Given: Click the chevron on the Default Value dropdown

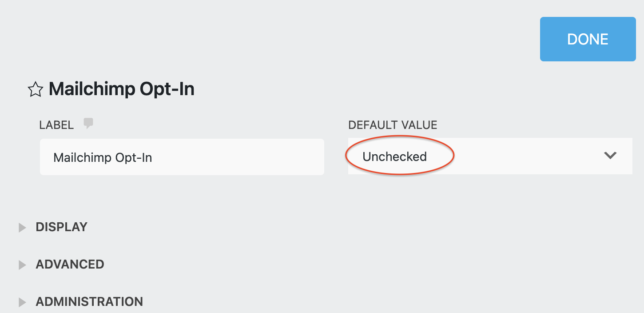Looking at the screenshot, I should (610, 156).
